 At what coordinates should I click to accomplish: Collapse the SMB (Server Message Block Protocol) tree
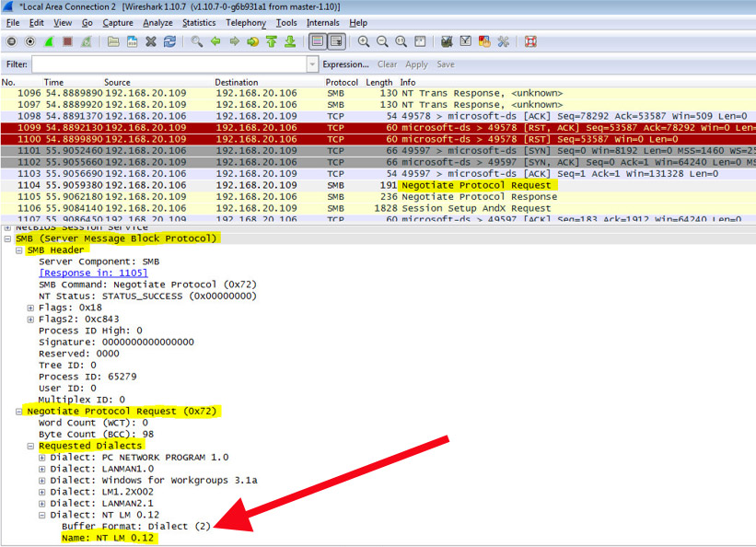click(7, 239)
